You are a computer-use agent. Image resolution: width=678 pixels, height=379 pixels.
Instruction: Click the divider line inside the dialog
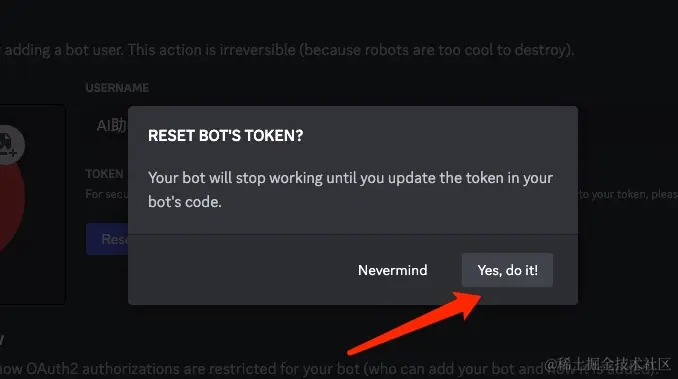pyautogui.click(x=353, y=235)
